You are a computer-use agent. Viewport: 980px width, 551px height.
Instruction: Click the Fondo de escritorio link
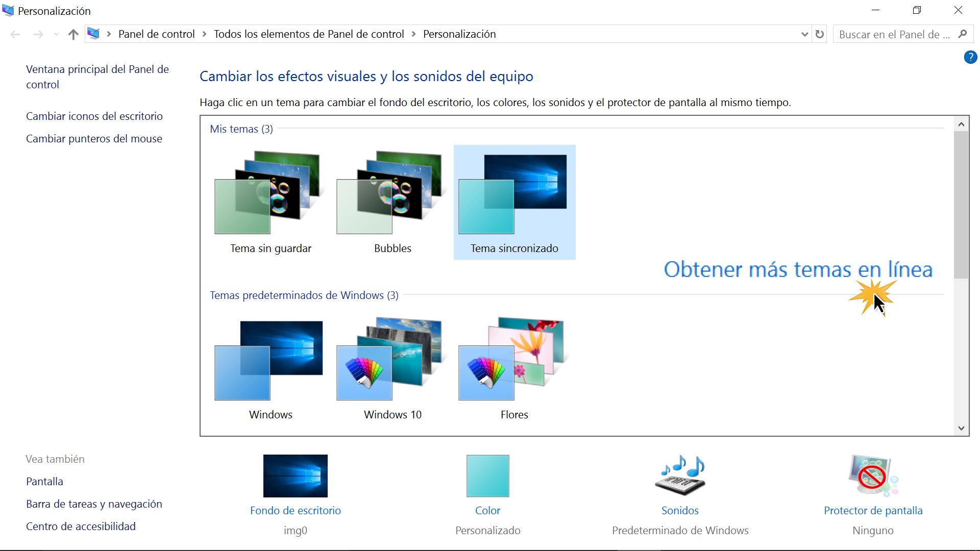click(296, 511)
